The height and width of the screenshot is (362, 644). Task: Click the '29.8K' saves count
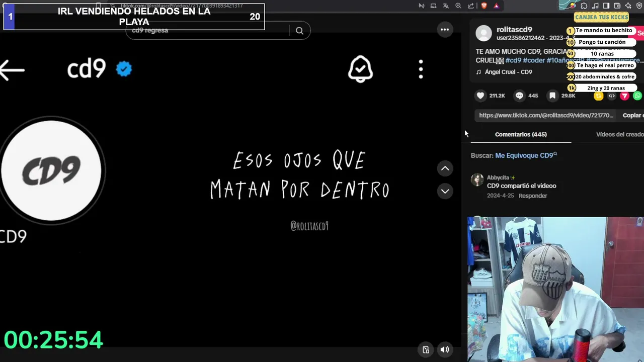568,96
